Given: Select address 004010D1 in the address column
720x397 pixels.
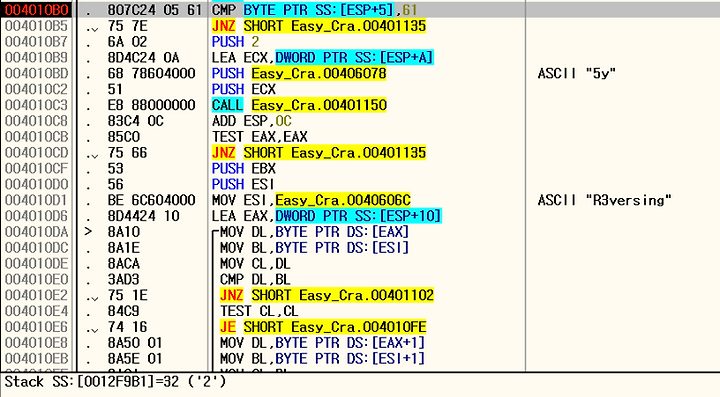Looking at the screenshot, I should coord(37,200).
